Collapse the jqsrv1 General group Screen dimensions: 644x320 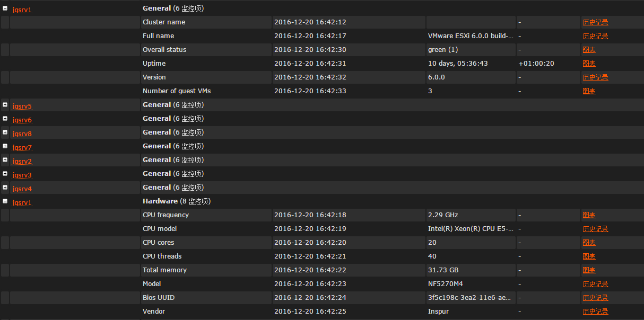pos(5,8)
